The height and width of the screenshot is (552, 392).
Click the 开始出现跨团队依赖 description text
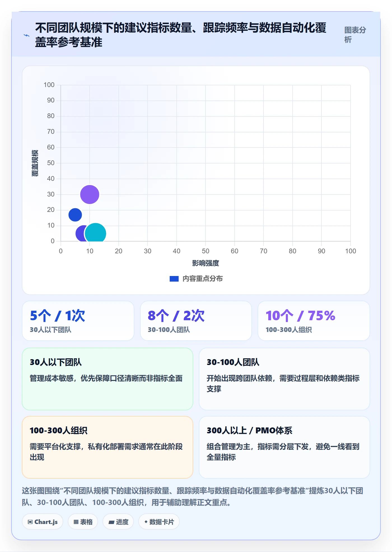pos(283,383)
